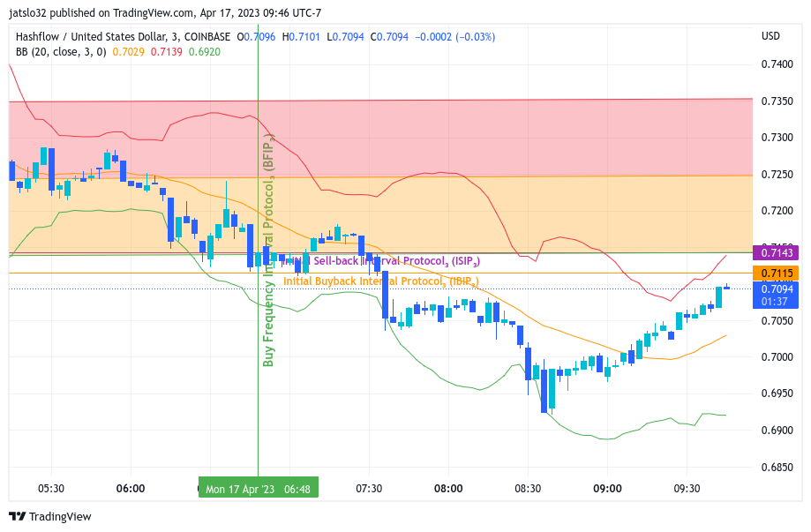The height and width of the screenshot is (532, 811).
Task: Click the change value −0.0002 (−0.03%)
Action: tap(455, 37)
